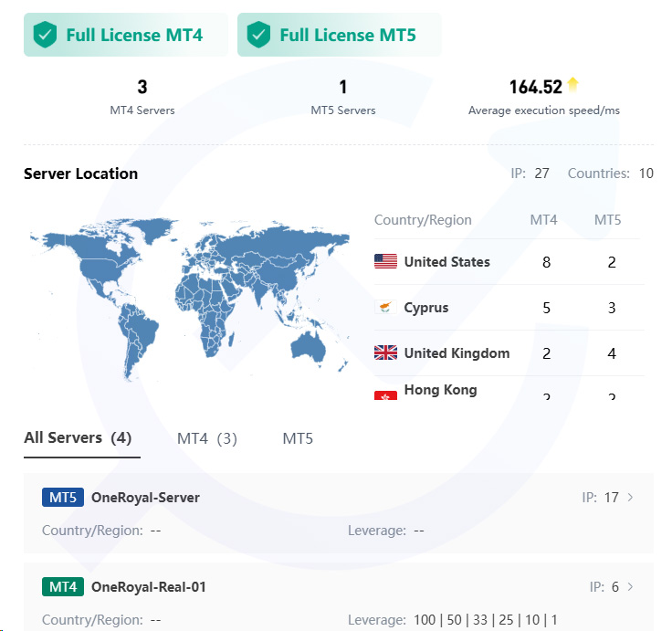The height and width of the screenshot is (631, 672).
Task: Click 'IP: 17' on OneRoyal-Server row
Action: click(601, 498)
